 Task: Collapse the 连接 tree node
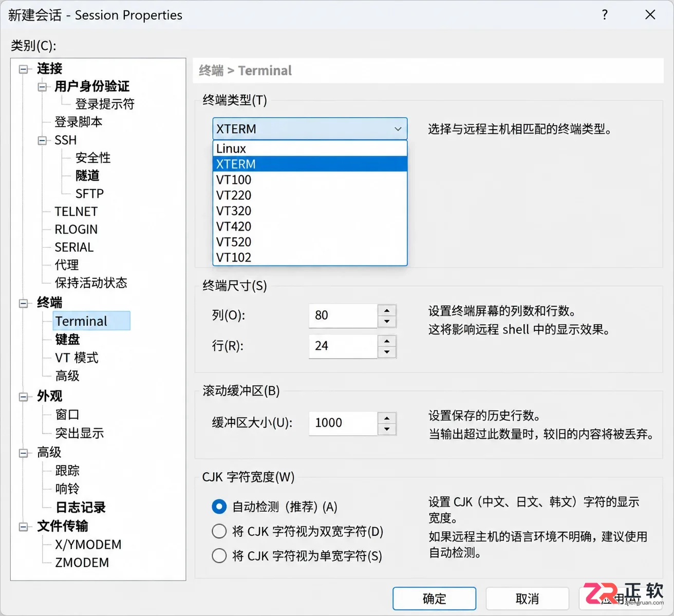23,69
